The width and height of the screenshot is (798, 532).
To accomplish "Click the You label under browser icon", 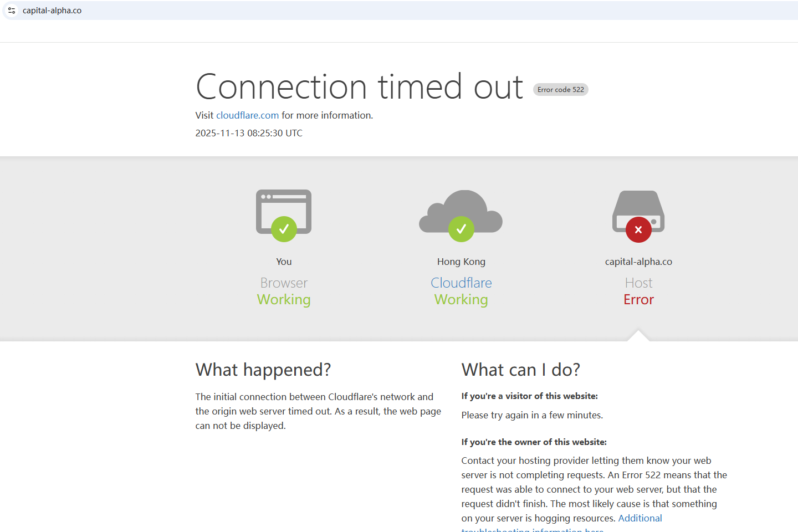I will (x=284, y=262).
